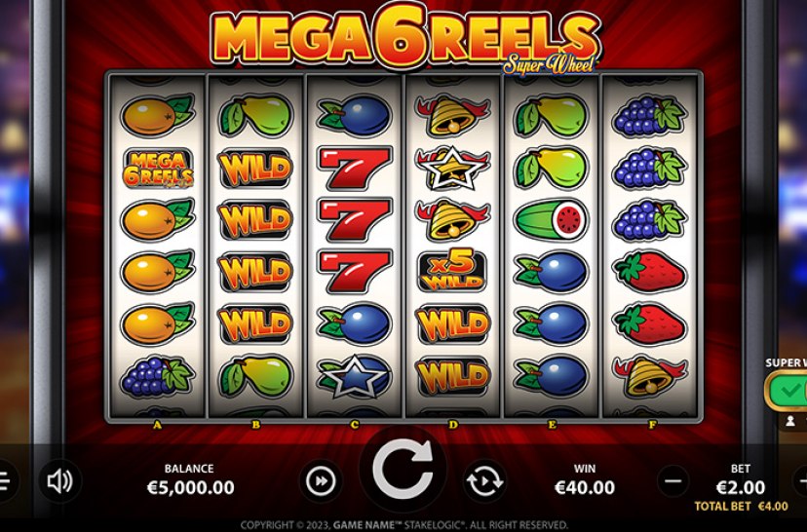Mute the game sound speaker icon
Viewport: 807px width, 532px height.
[x=60, y=481]
